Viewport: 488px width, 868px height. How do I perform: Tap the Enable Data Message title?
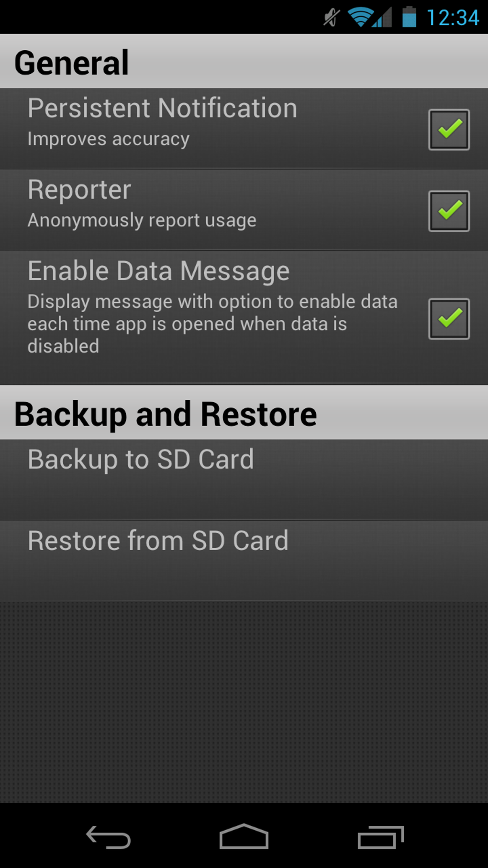tap(158, 271)
